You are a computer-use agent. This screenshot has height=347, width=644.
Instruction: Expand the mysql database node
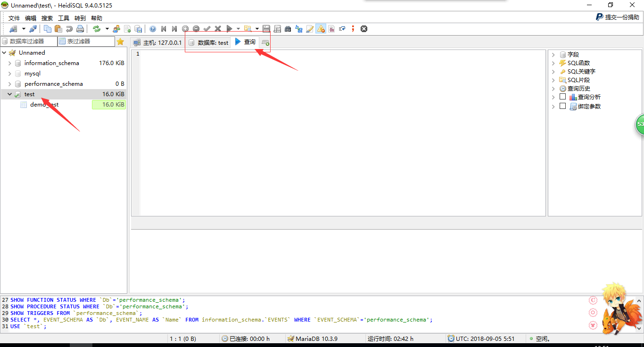click(9, 73)
